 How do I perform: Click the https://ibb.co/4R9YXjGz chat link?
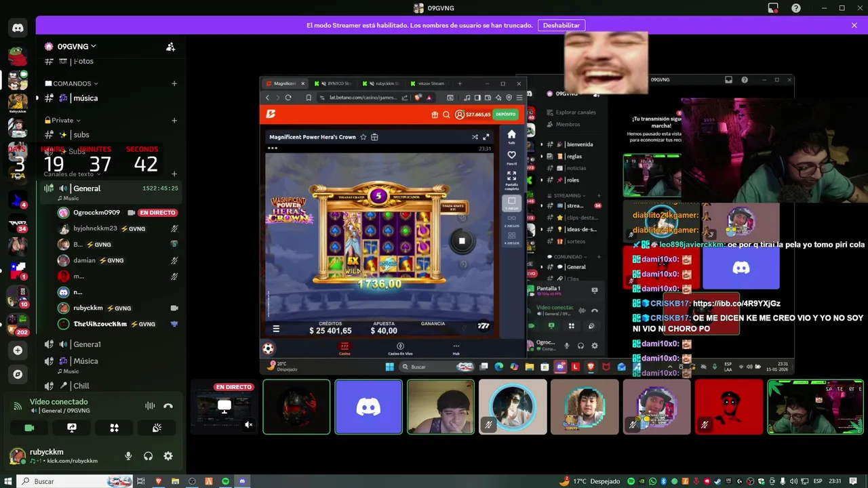[736, 304]
